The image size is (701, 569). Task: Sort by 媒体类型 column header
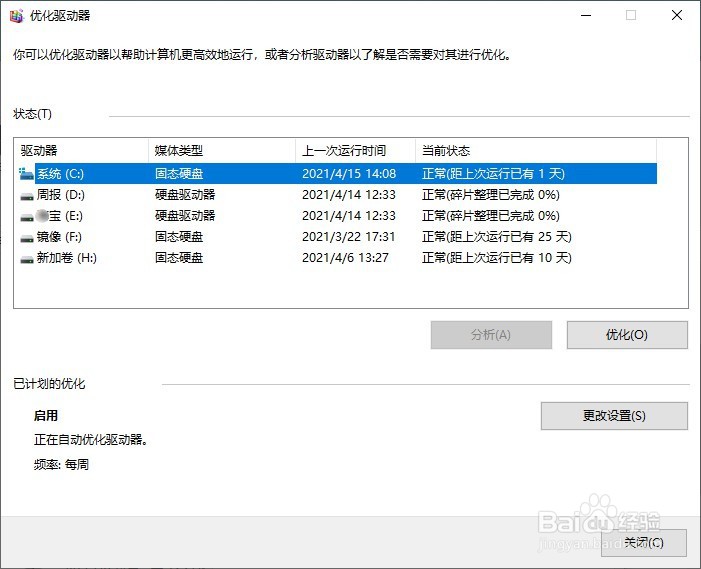point(222,151)
